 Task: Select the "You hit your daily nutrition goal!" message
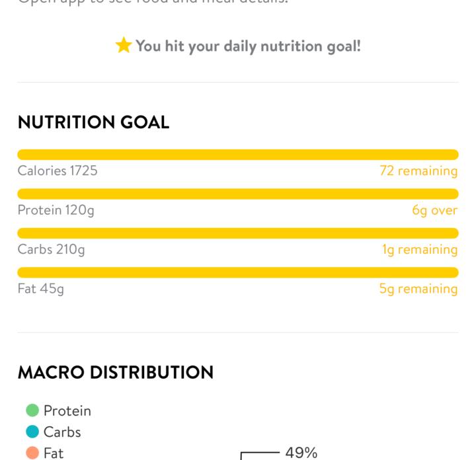click(x=248, y=46)
